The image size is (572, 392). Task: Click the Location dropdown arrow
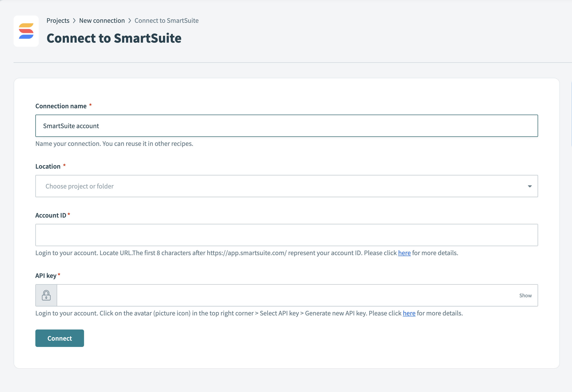pos(530,186)
